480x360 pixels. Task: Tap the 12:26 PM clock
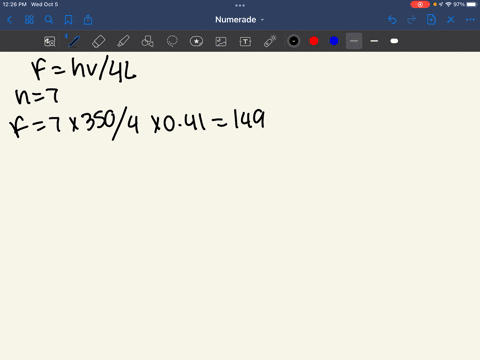pos(14,5)
